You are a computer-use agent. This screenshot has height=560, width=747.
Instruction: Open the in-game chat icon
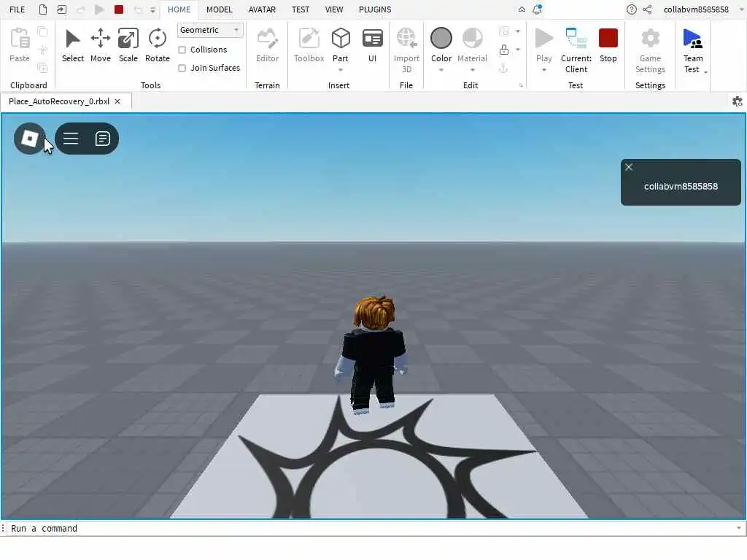102,139
